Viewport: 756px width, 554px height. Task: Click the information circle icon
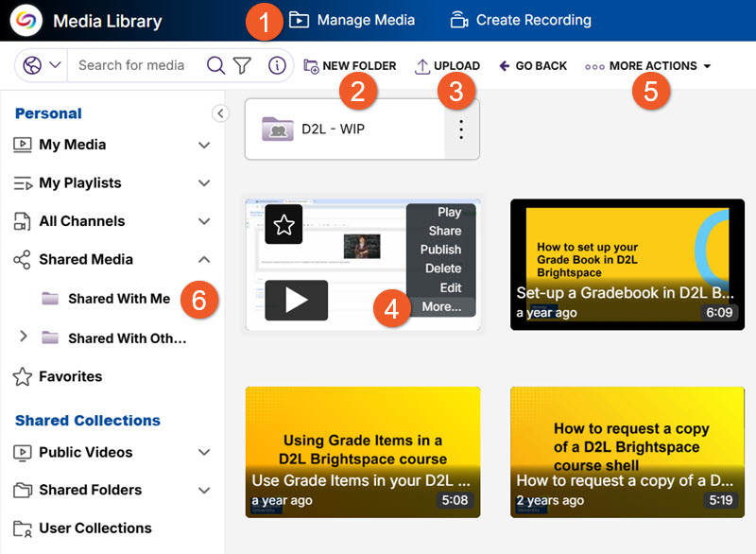(x=277, y=65)
